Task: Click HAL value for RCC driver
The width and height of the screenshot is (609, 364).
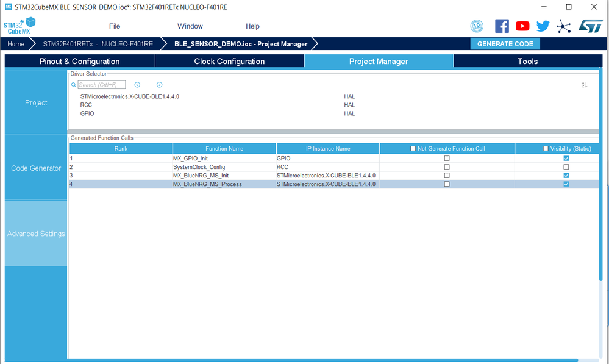Action: click(349, 105)
